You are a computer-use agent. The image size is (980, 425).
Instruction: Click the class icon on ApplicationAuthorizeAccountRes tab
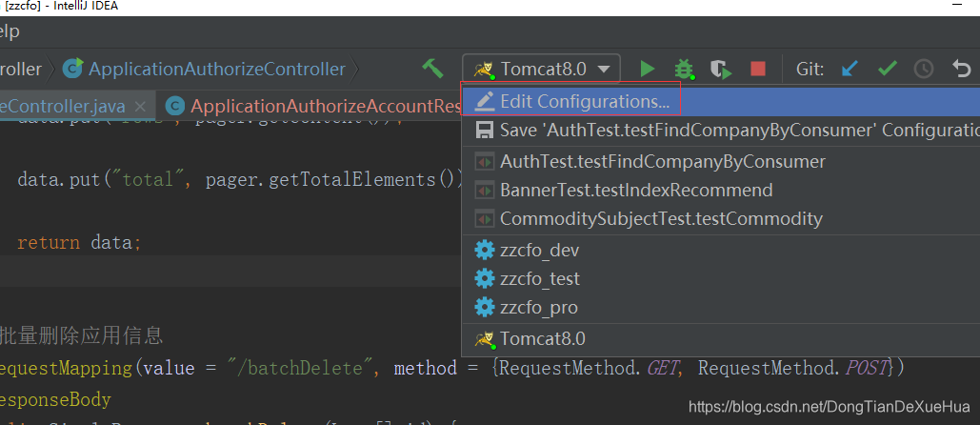coord(174,107)
